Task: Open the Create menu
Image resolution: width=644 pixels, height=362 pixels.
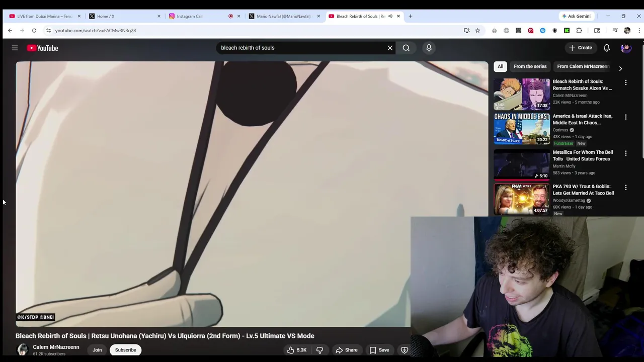Action: [581, 48]
